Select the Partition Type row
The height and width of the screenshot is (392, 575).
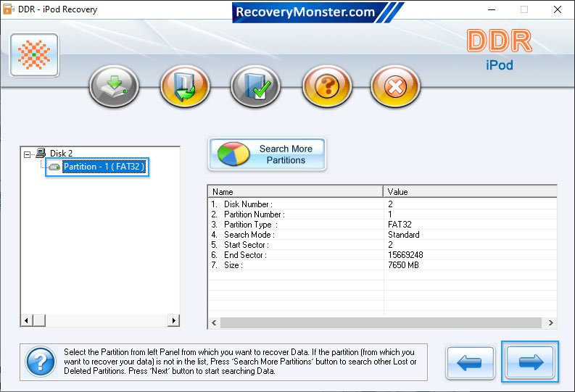tap(382, 225)
